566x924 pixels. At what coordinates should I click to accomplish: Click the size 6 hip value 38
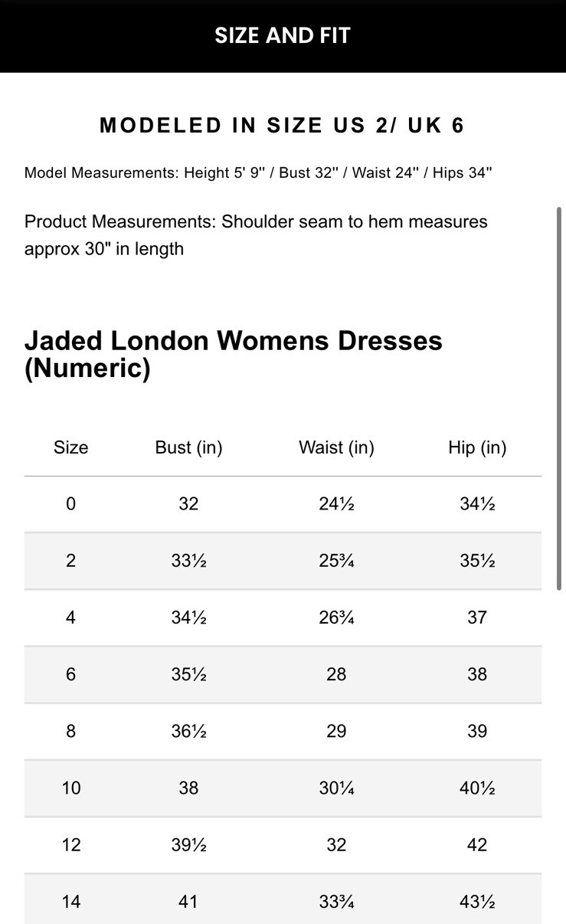click(x=477, y=674)
